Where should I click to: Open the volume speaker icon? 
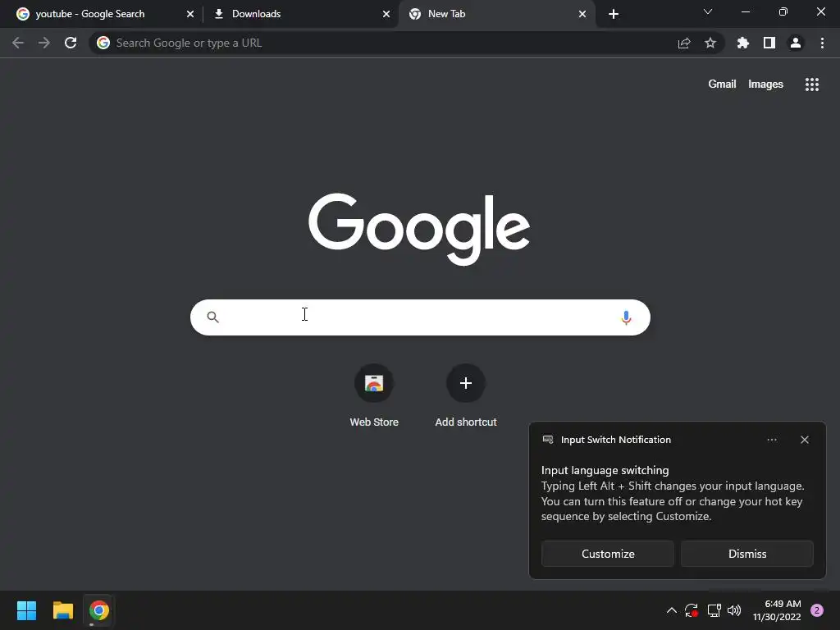click(734, 610)
